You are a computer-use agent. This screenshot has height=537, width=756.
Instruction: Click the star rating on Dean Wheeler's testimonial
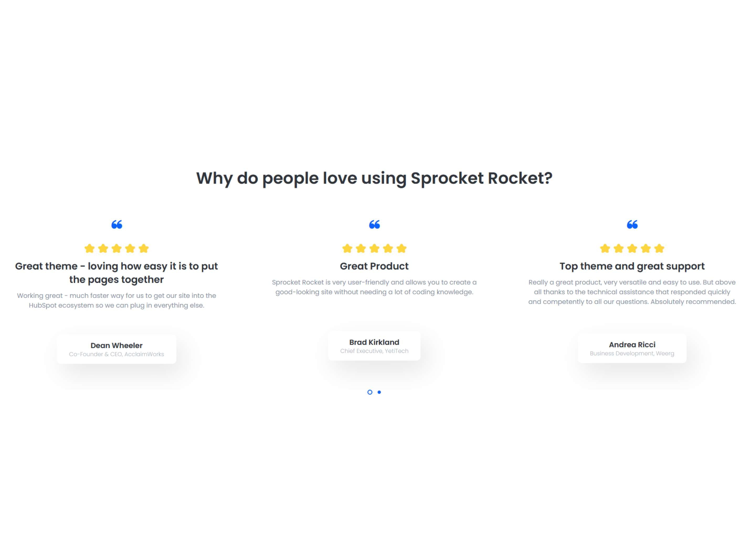click(117, 248)
